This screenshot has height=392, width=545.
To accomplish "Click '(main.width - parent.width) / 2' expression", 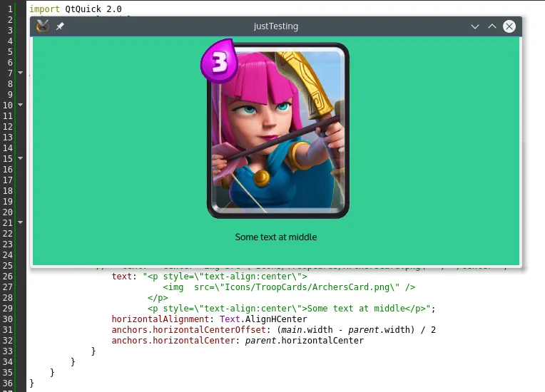I will (356, 330).
